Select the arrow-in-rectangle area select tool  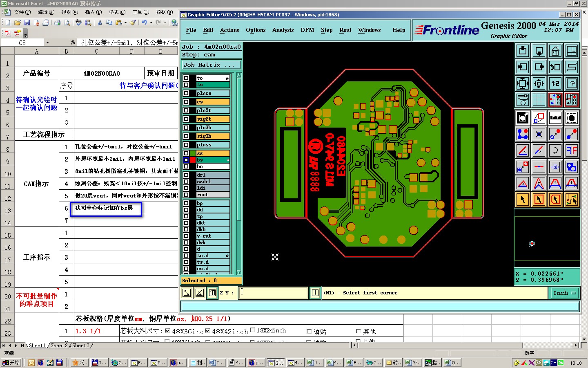(539, 200)
